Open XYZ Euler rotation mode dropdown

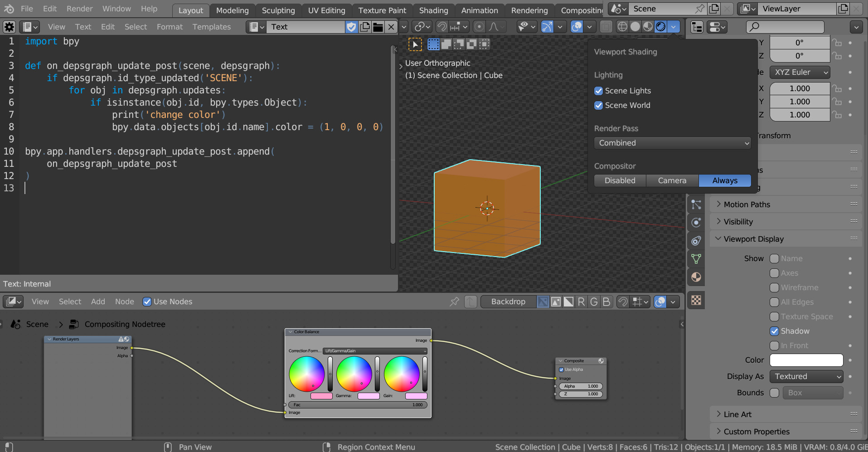click(800, 73)
